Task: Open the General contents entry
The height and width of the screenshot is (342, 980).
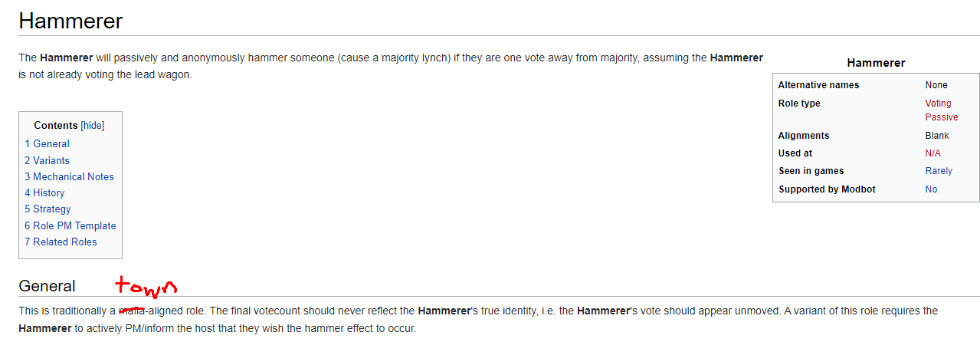Action: [x=47, y=143]
